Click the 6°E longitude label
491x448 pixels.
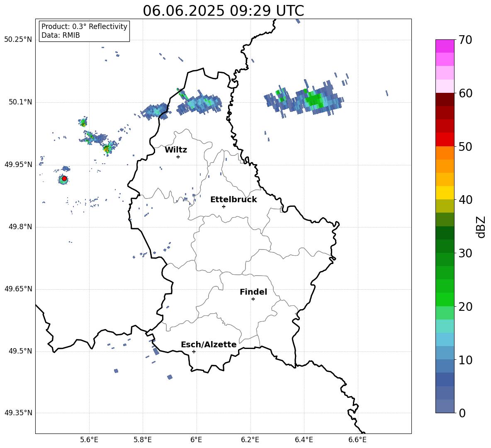pos(197,440)
